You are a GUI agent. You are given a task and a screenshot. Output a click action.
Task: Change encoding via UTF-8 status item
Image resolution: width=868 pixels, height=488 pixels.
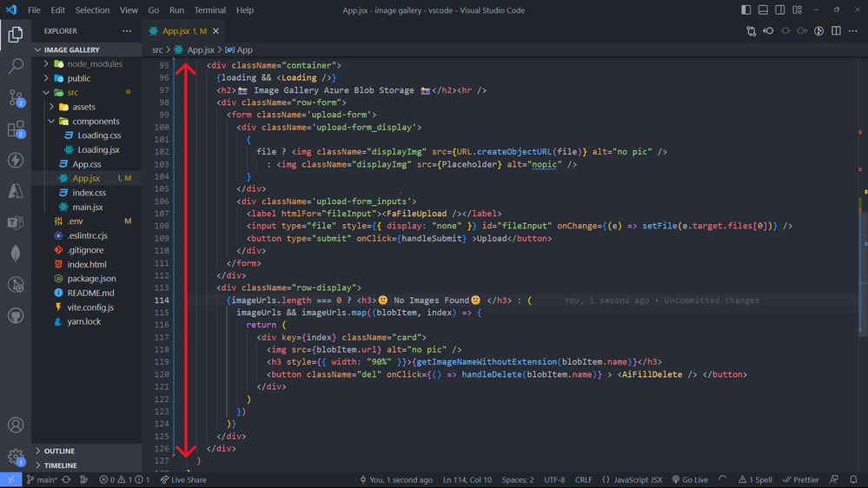(x=554, y=479)
